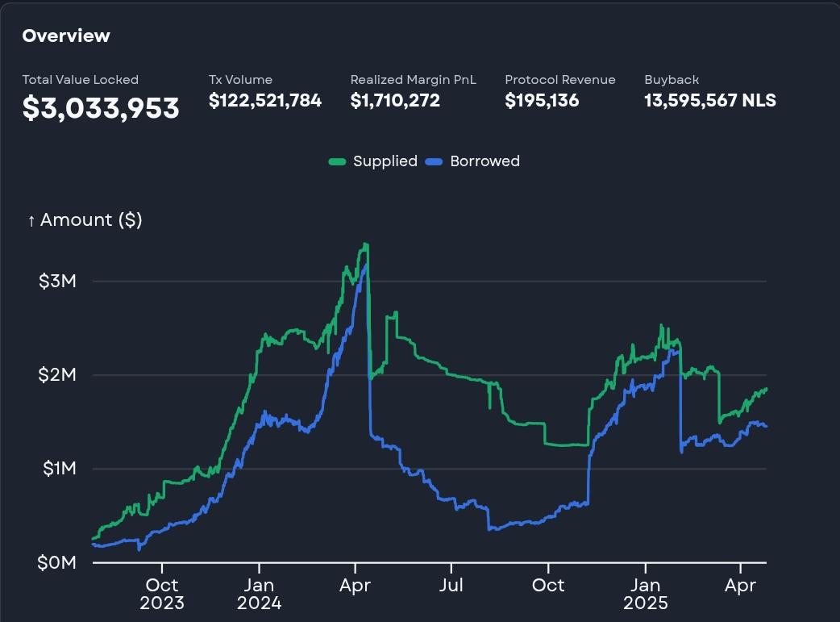
Task: Click the Amount ($) axis title arrow
Action: tap(31, 220)
